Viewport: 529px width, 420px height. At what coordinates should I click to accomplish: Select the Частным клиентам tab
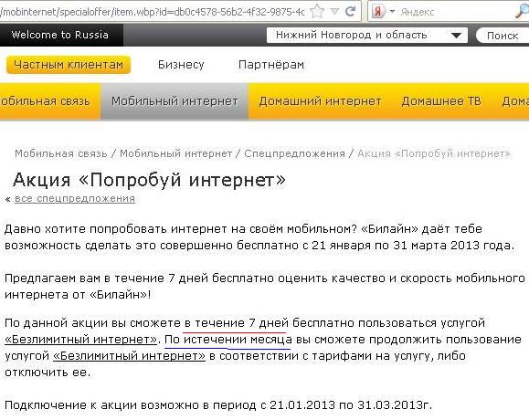tap(69, 65)
